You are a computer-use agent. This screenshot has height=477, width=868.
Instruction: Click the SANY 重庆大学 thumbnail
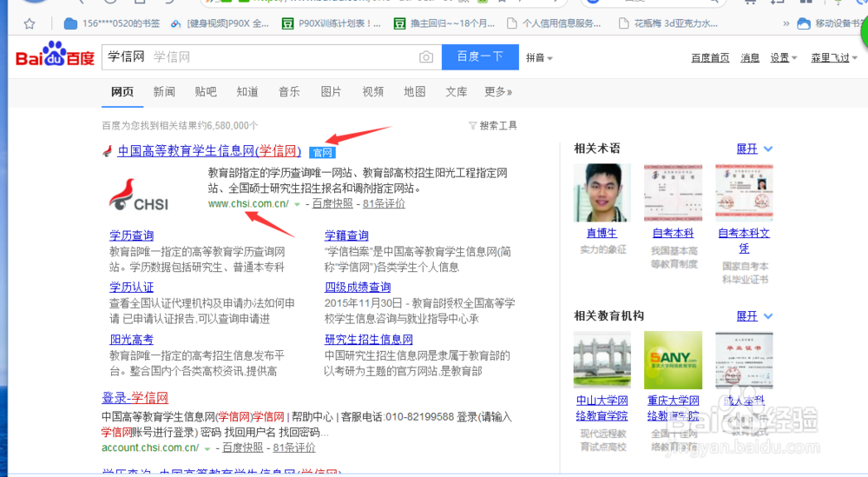tap(674, 360)
